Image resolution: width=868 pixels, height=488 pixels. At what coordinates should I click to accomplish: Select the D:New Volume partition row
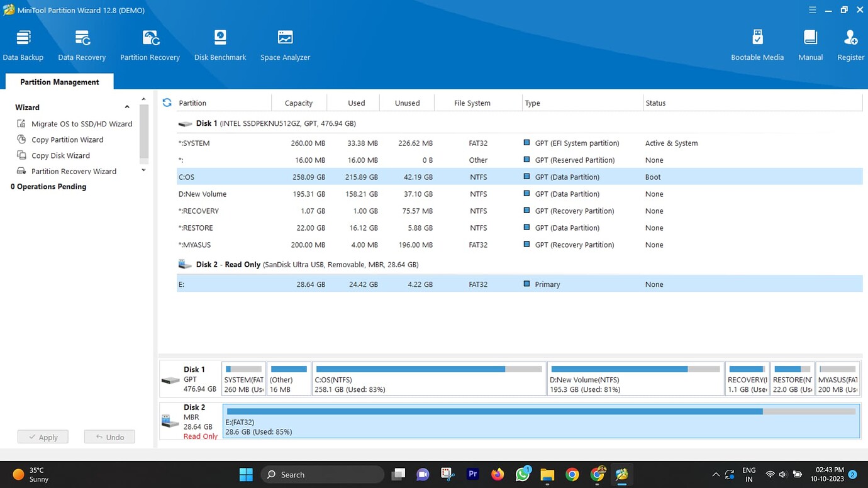520,194
